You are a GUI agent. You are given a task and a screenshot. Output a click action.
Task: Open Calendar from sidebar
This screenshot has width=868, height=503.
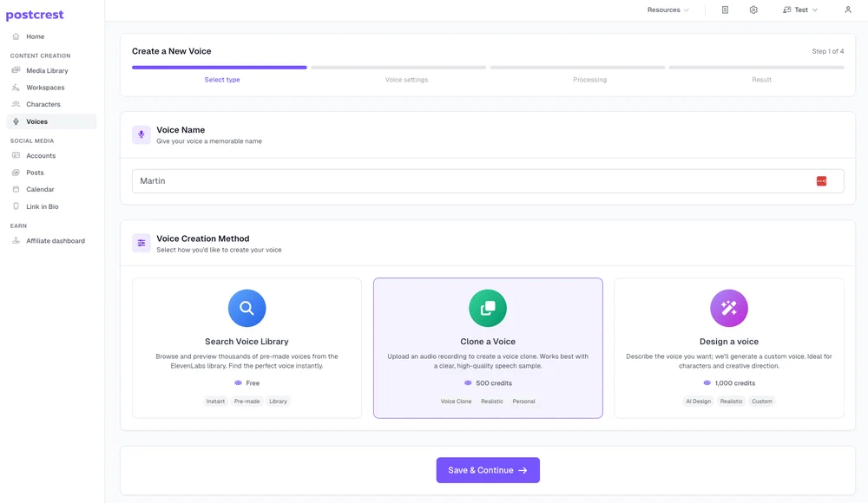click(51, 189)
